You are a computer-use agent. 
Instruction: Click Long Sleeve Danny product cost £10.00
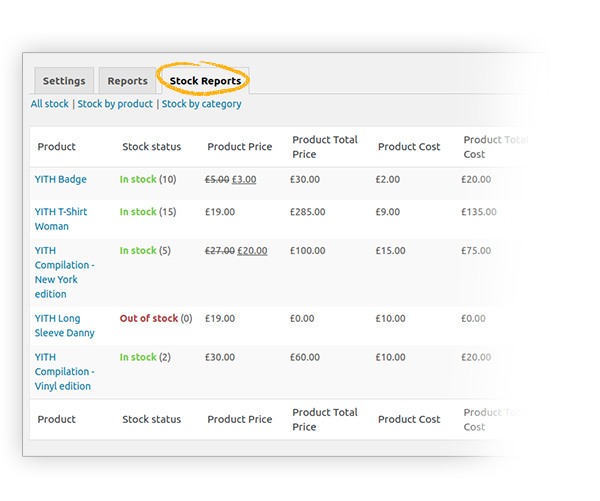pos(390,318)
